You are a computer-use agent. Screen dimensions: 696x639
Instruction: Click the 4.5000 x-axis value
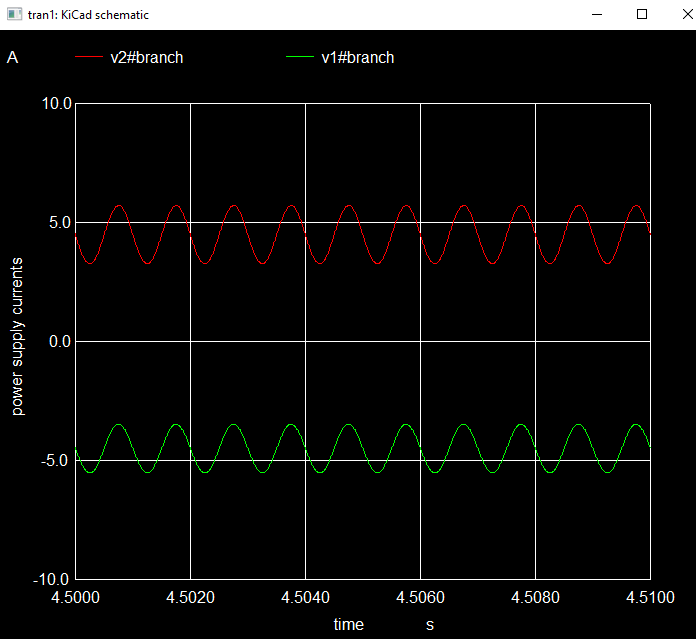click(x=75, y=597)
